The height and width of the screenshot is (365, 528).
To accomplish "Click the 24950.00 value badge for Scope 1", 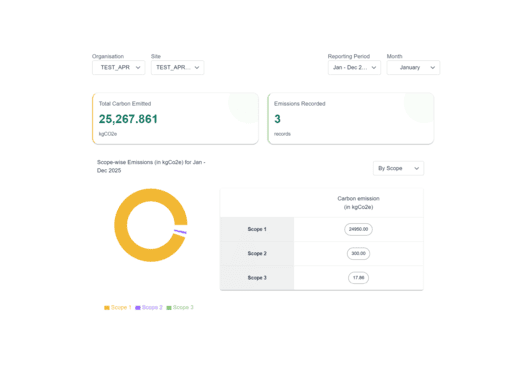I will pos(358,229).
